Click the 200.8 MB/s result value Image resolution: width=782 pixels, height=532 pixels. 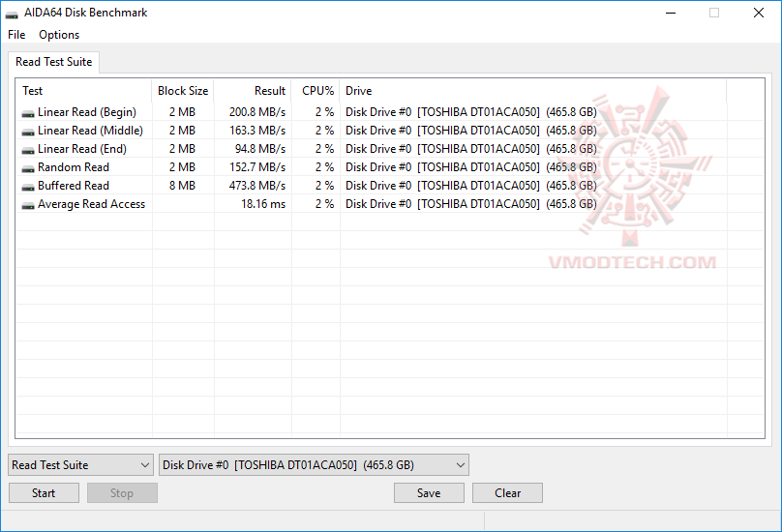257,112
